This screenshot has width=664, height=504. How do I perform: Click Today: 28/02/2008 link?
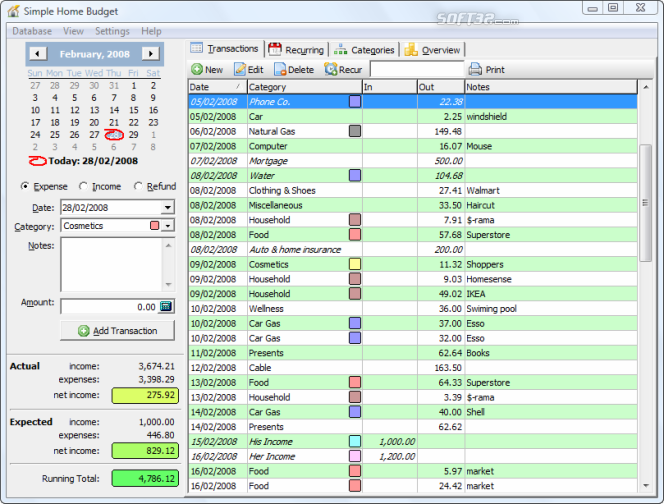(92, 160)
